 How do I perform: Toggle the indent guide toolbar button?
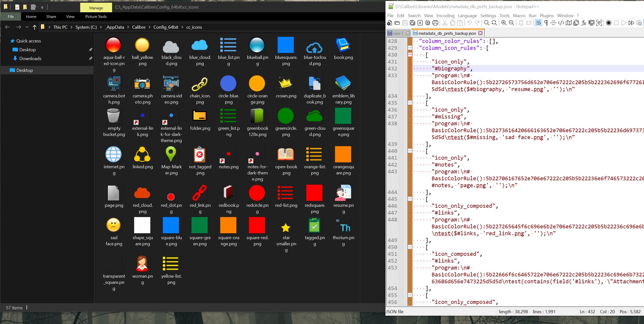554,23
